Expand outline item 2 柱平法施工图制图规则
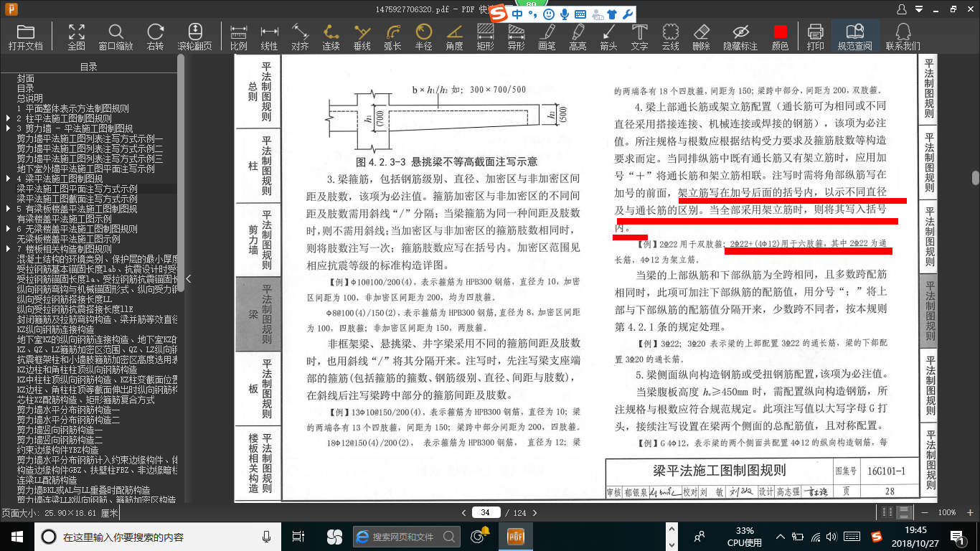This screenshot has height=551, width=980. [7, 118]
